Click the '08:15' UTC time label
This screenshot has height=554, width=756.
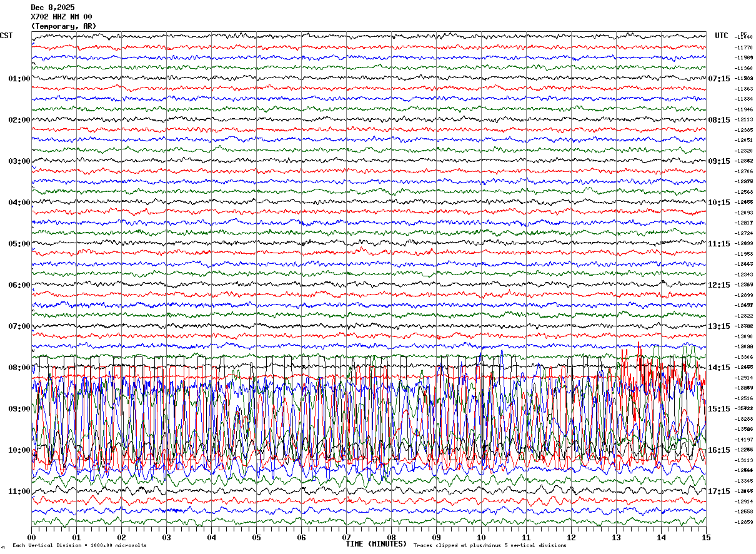719,120
